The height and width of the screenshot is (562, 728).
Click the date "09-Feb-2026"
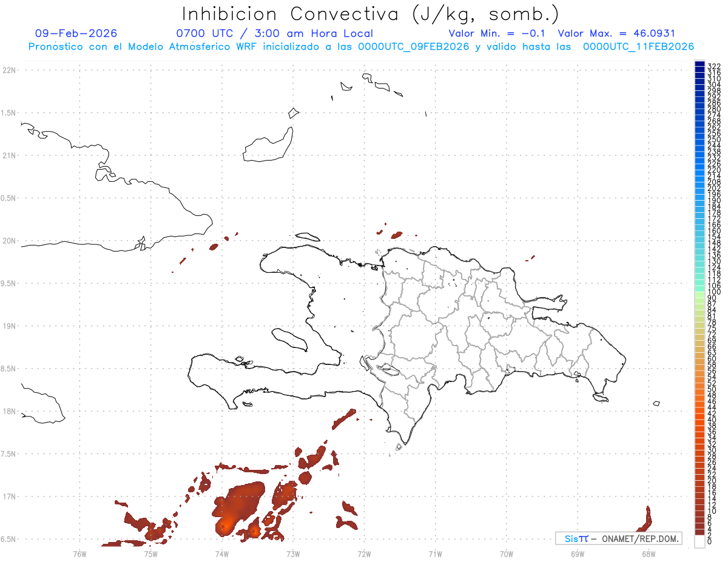click(76, 33)
